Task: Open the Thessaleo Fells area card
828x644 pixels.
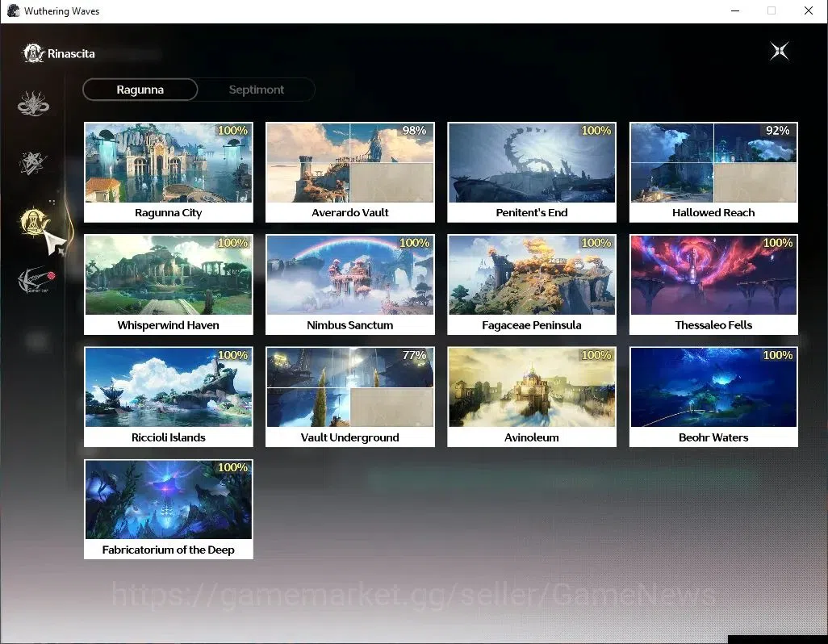Action: click(x=713, y=285)
